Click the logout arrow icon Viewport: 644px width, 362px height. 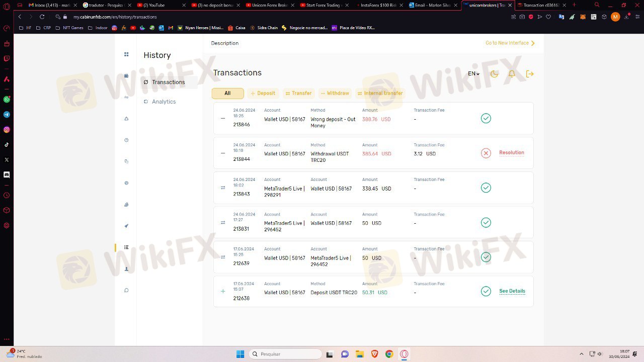[530, 74]
